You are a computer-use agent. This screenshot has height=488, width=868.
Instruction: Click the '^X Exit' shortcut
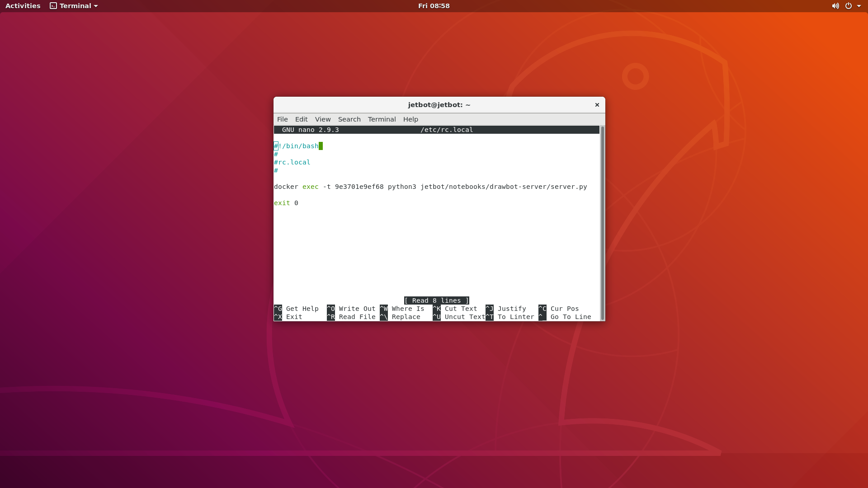(x=288, y=317)
